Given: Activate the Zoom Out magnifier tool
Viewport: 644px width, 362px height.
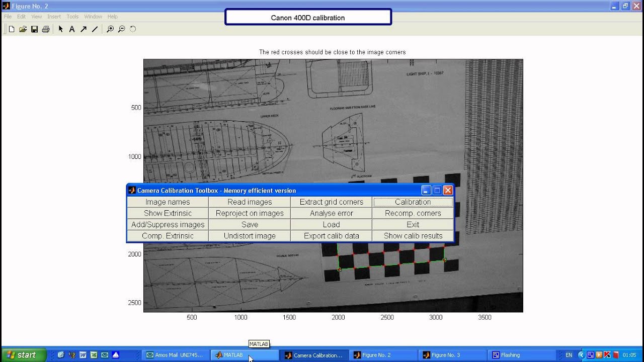Looking at the screenshot, I should (x=121, y=29).
